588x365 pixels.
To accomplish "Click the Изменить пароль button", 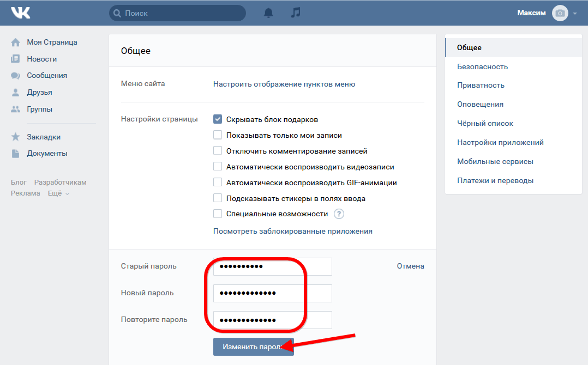I will pyautogui.click(x=254, y=346).
